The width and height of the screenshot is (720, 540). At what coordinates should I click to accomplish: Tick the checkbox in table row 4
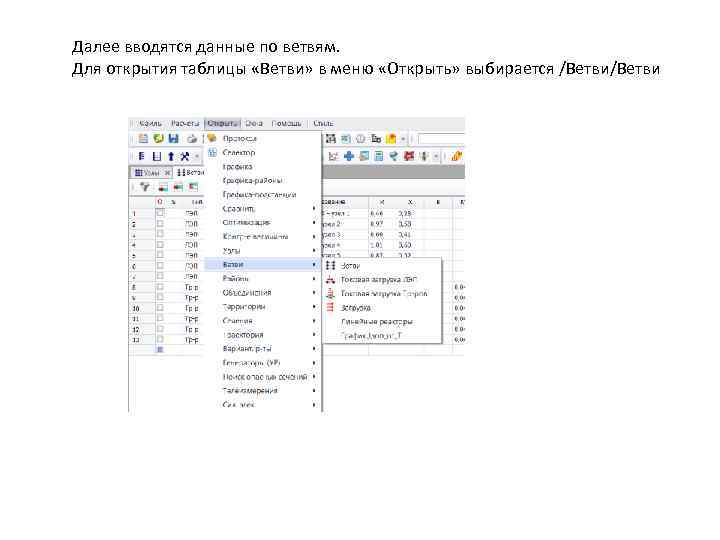tap(160, 245)
